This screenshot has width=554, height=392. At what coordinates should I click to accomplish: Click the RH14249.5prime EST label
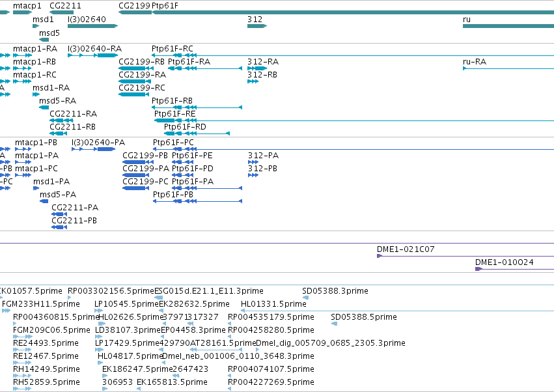click(x=46, y=370)
